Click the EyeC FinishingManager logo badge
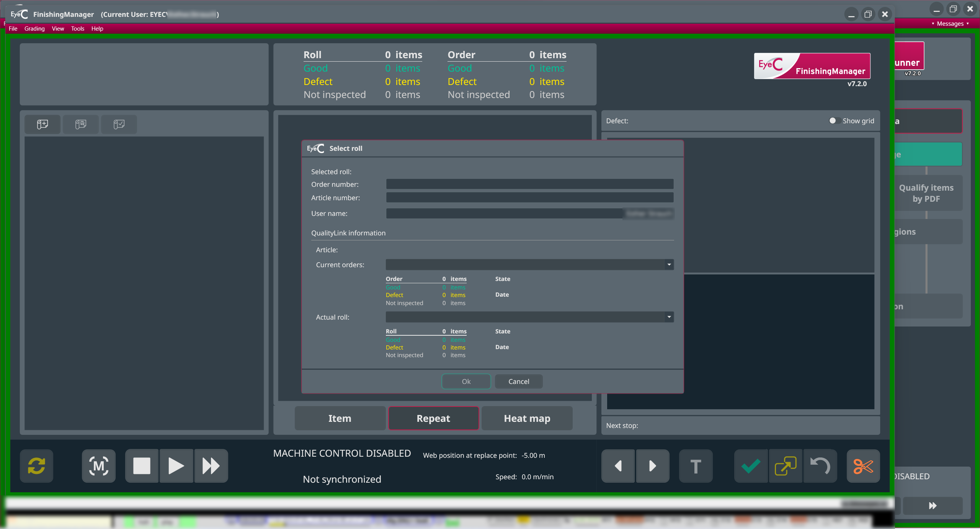 (x=812, y=66)
